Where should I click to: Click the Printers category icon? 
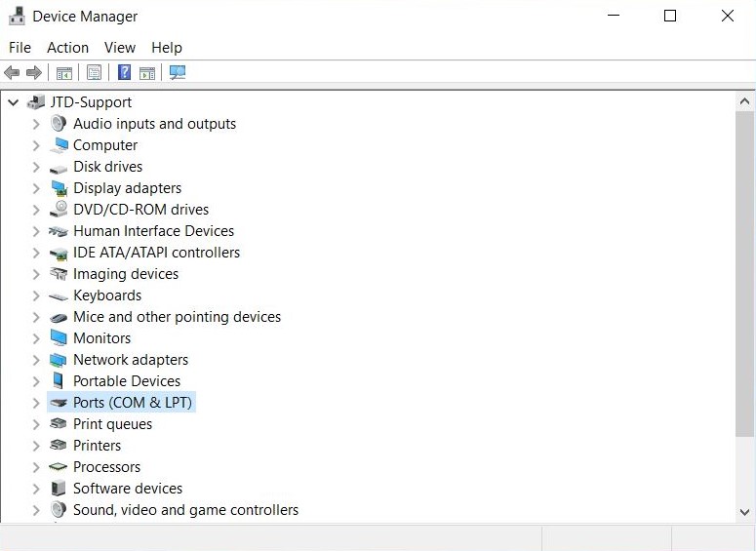coord(58,445)
